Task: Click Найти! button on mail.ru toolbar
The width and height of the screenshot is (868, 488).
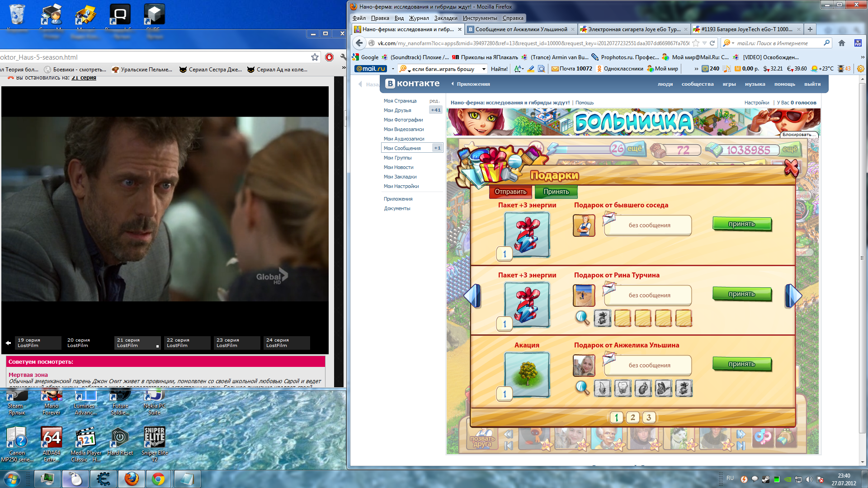Action: 499,69
